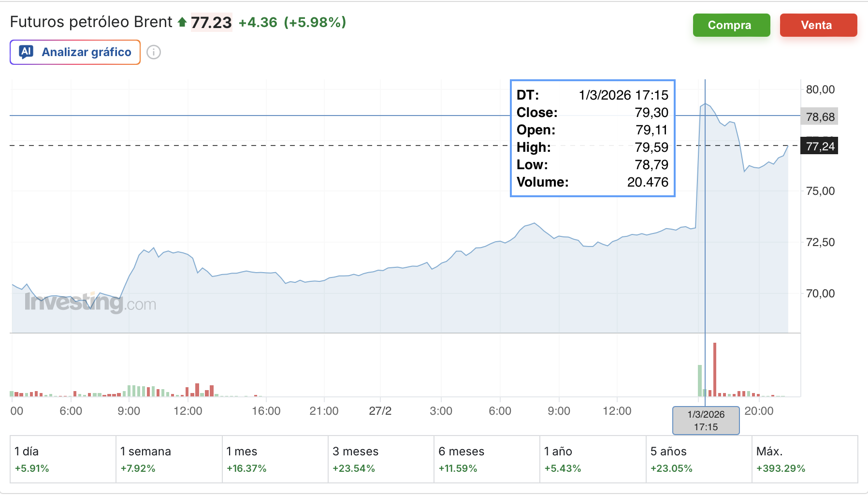Click the red Venta button
This screenshot has height=495, width=868.
[x=819, y=25]
